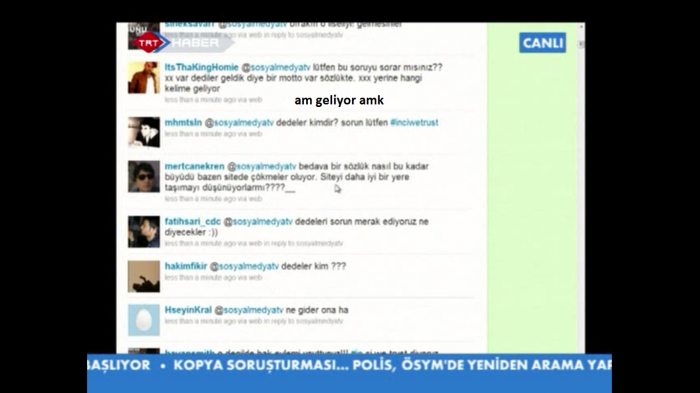Image resolution: width=700 pixels, height=393 pixels.
Task: Click ItsThaKingHomie's profile avatar
Action: point(144,78)
